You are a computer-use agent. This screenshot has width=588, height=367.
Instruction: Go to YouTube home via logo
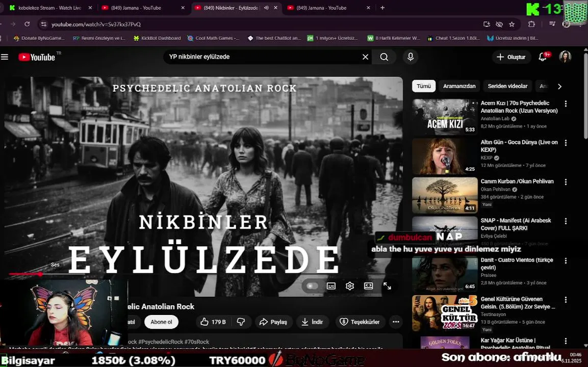click(x=37, y=57)
